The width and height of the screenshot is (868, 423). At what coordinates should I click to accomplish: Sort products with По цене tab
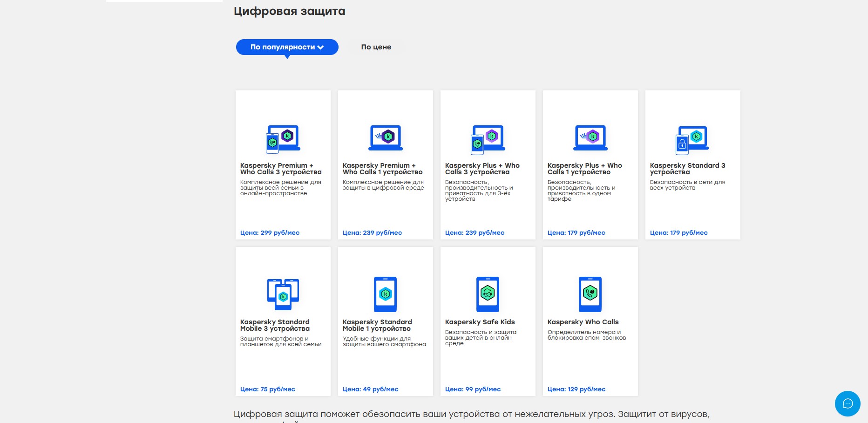[x=376, y=47]
